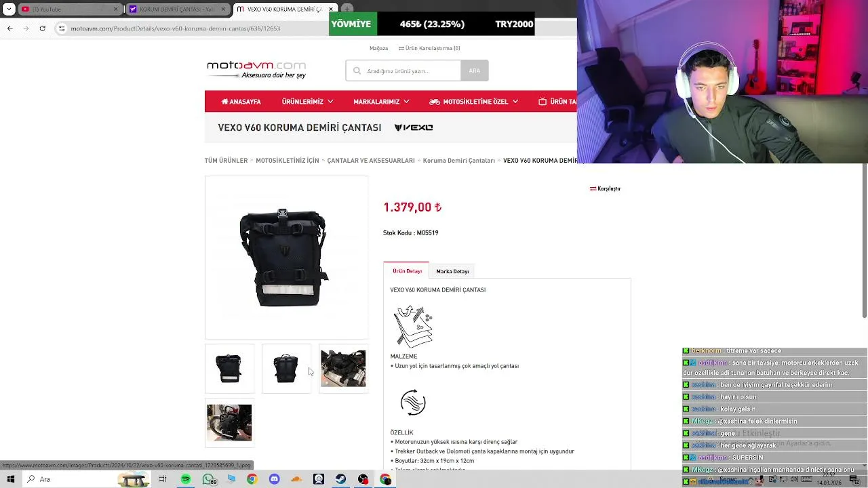Open TÜM ÜRÜNLER breadcrumb link
The height and width of the screenshot is (488, 868).
point(226,161)
